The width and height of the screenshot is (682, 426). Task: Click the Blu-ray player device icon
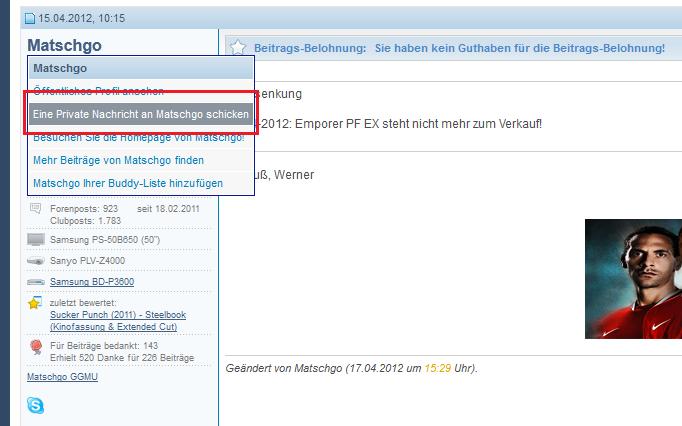36,282
